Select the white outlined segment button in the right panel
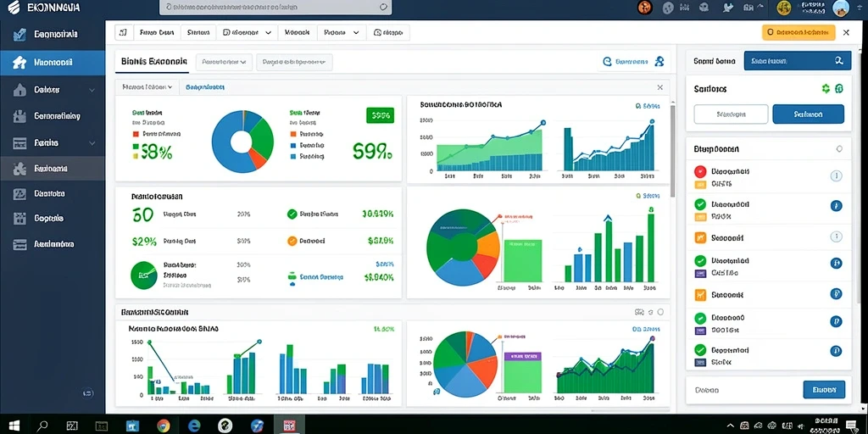The width and height of the screenshot is (868, 434). pyautogui.click(x=731, y=114)
